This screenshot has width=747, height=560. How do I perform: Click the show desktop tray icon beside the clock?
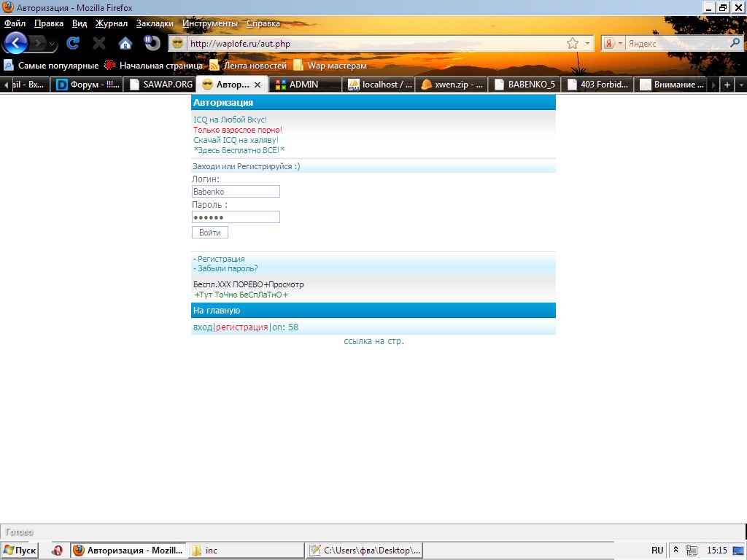coord(738,551)
